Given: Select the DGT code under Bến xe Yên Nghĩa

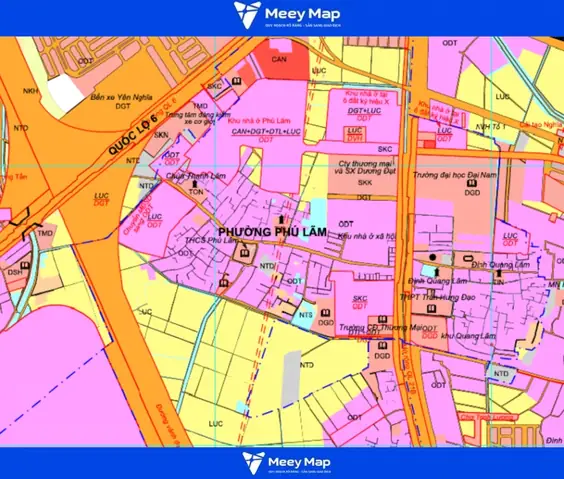Looking at the screenshot, I should [x=123, y=106].
